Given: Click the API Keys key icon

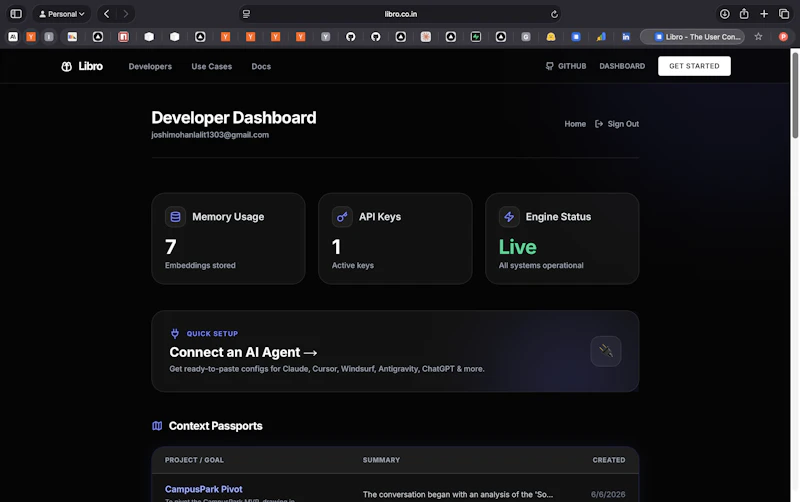Looking at the screenshot, I should point(342,217).
